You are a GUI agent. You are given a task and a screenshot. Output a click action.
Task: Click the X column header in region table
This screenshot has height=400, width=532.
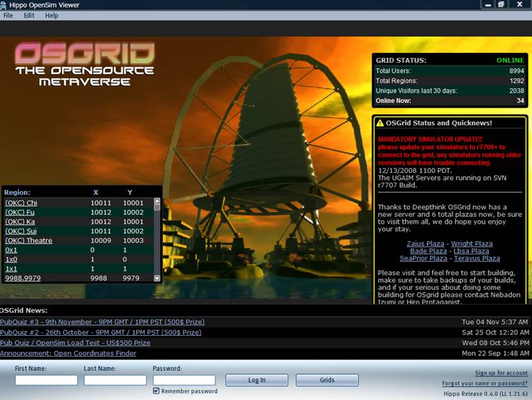pyautogui.click(x=96, y=192)
